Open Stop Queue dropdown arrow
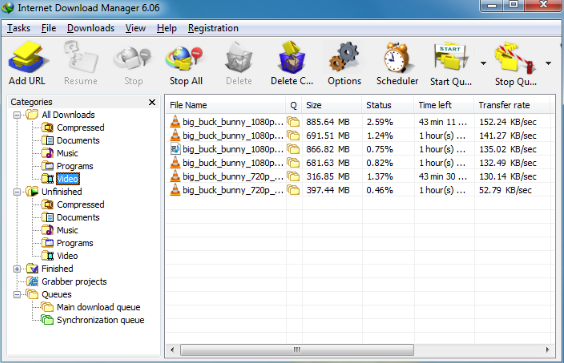 click(x=548, y=64)
